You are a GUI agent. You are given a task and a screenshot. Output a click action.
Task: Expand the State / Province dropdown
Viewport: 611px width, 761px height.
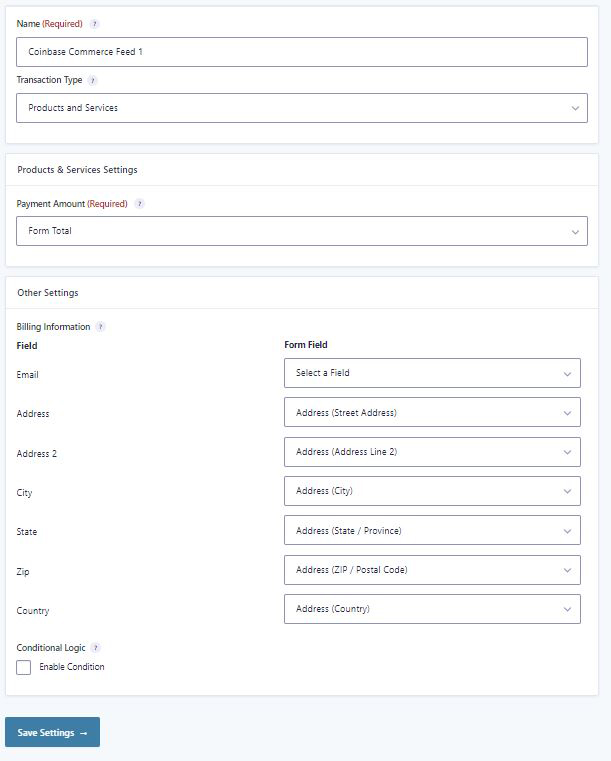(x=432, y=530)
